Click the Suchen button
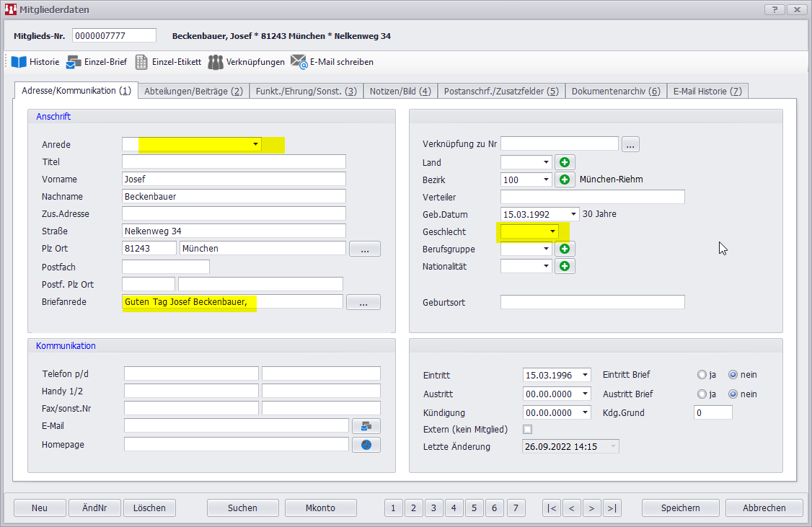The height and width of the screenshot is (527, 812). point(242,508)
